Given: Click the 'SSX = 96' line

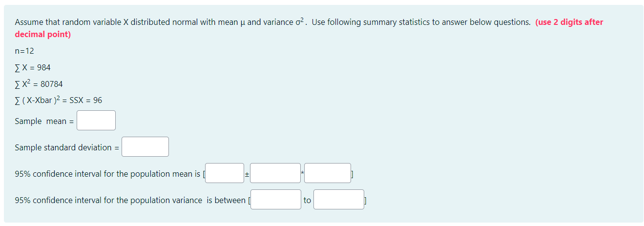Looking at the screenshot, I should [59, 101].
